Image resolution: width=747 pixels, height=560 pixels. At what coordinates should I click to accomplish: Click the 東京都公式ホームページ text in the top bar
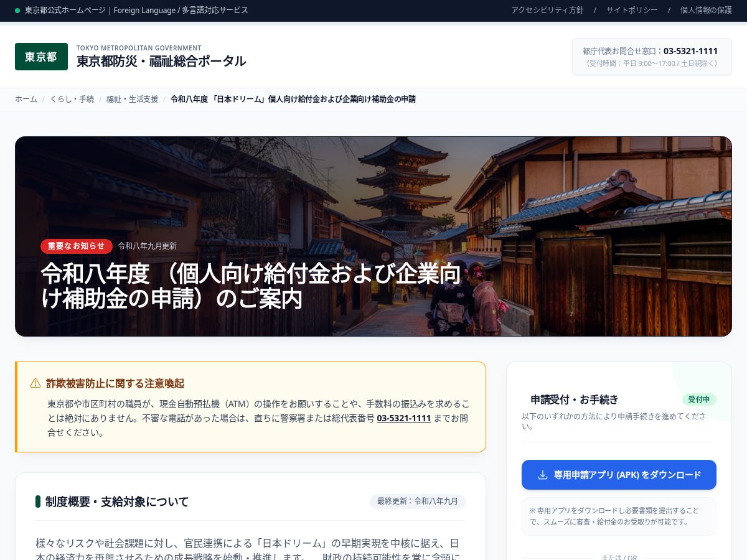click(65, 11)
